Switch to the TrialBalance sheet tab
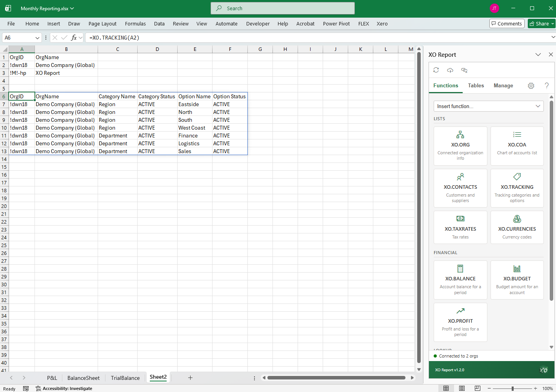This screenshot has height=392, width=556. (125, 378)
